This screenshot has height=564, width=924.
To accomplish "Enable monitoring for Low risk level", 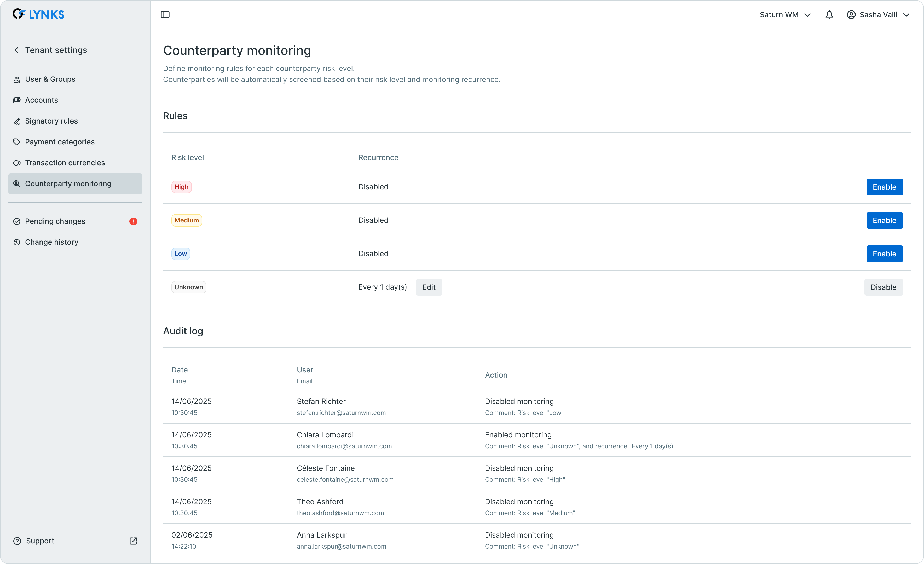I will tap(884, 254).
